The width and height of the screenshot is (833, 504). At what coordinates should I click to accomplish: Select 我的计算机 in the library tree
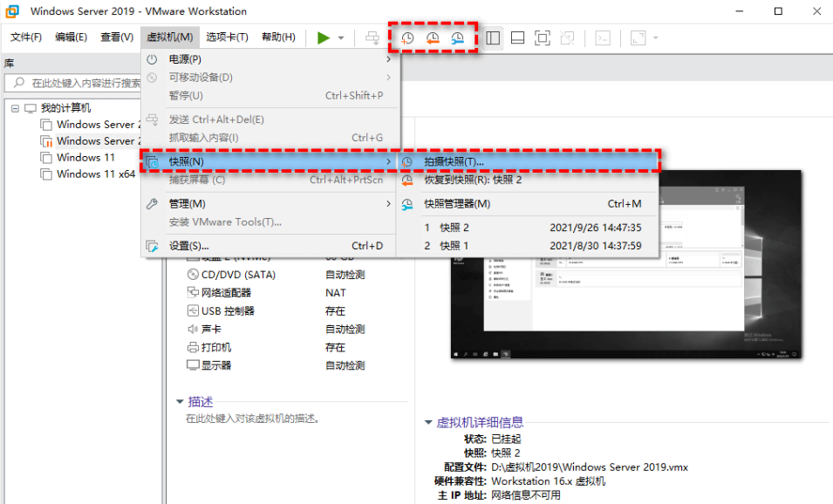click(x=65, y=108)
